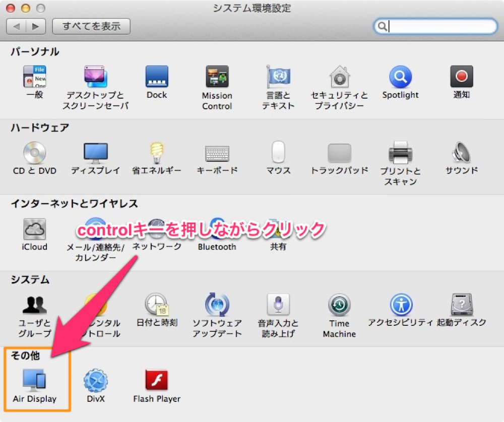The height and width of the screenshot is (422, 504).
Task: Open Air Display preference pane
Action: 34,380
